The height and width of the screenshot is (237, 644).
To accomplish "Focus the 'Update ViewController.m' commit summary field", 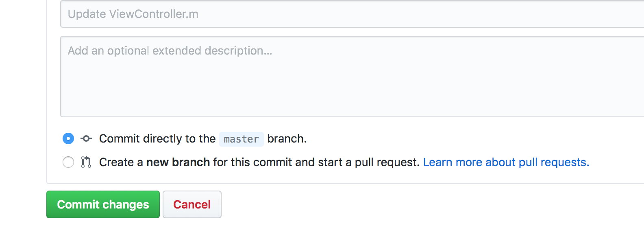I will 350,14.
